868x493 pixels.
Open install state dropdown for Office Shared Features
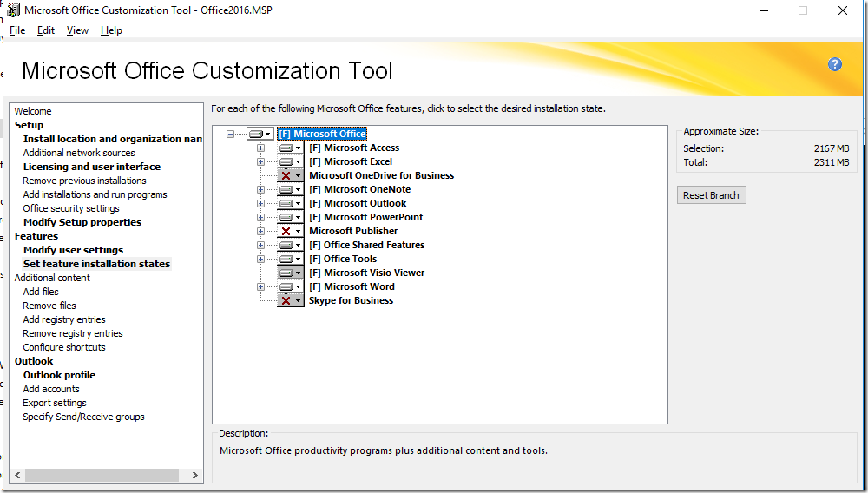(298, 245)
